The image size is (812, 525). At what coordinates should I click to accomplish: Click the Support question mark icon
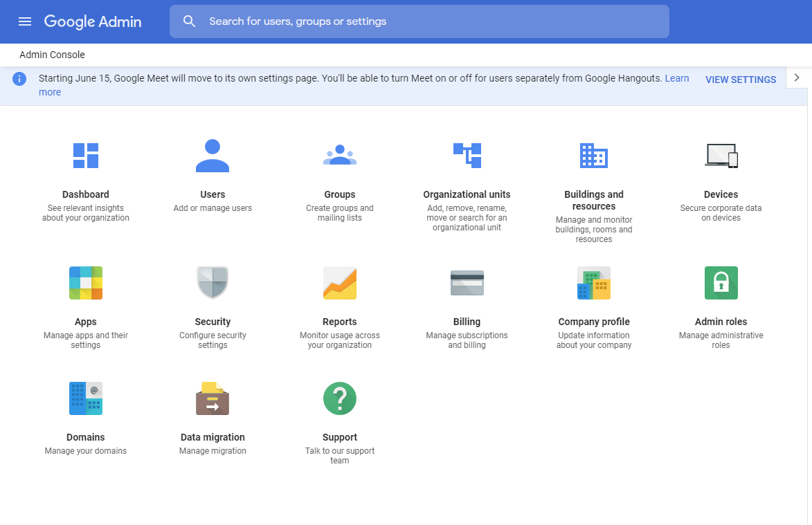click(x=339, y=398)
